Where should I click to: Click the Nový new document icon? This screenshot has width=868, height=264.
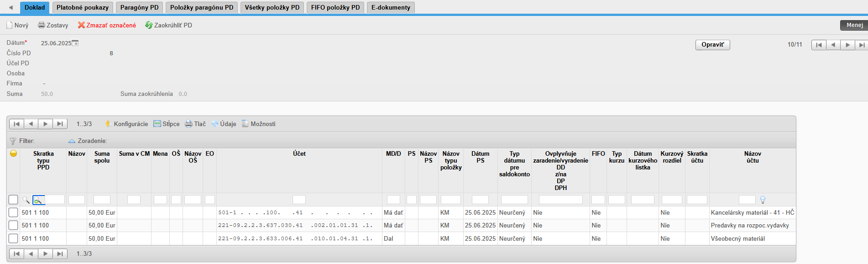9,25
